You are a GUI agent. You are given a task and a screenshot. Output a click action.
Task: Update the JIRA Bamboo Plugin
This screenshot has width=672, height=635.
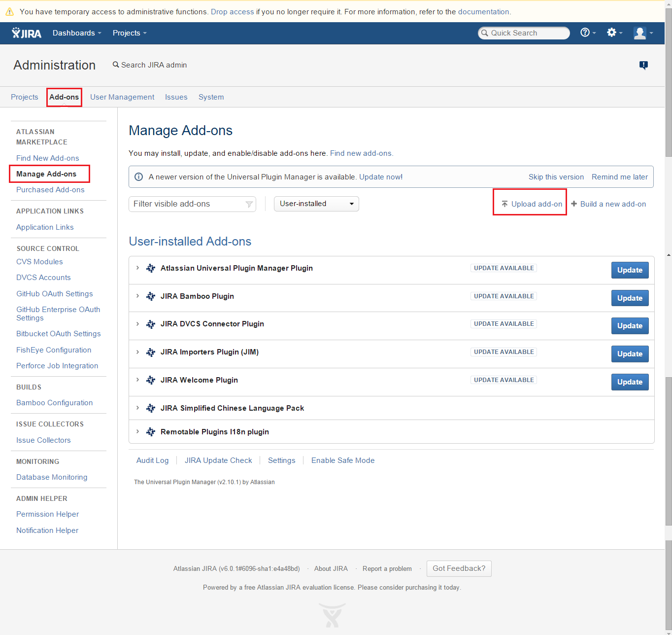(x=630, y=298)
